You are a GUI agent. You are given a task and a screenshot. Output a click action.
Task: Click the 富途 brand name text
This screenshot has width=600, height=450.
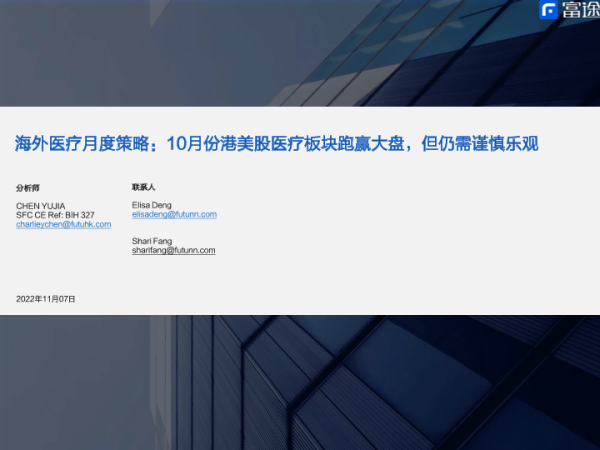pyautogui.click(x=580, y=11)
